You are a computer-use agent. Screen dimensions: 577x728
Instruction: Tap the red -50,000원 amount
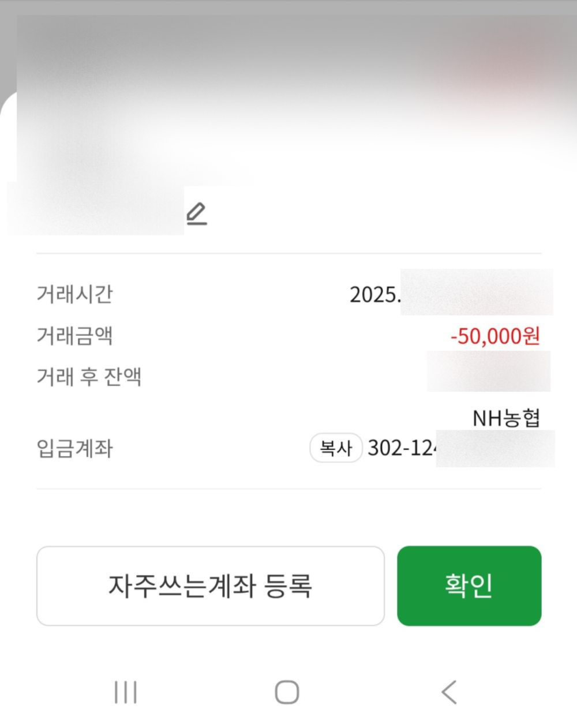coord(495,335)
